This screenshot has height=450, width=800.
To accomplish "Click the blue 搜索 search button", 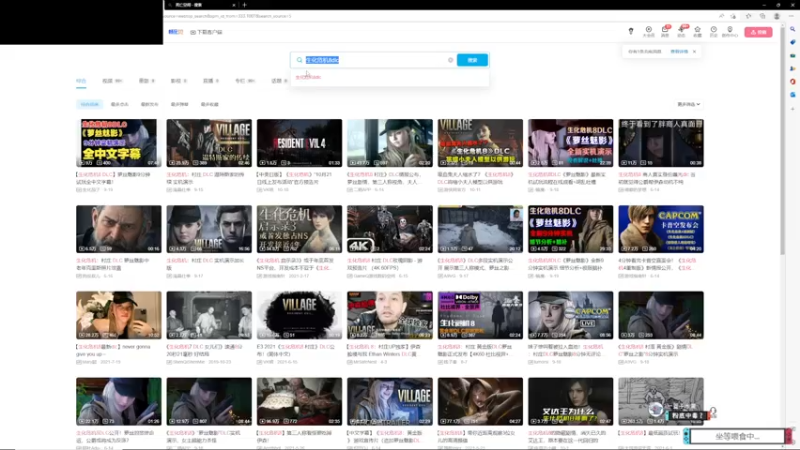I will coord(472,60).
